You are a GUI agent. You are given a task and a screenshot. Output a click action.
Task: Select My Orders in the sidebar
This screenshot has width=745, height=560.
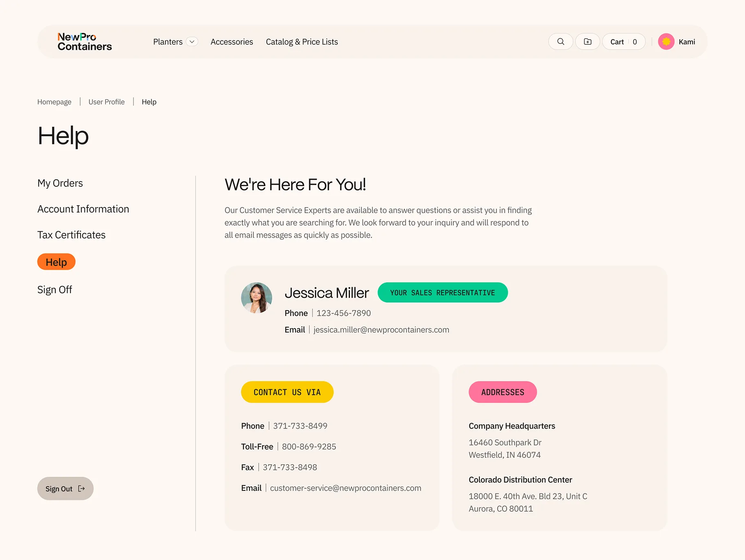click(x=60, y=183)
